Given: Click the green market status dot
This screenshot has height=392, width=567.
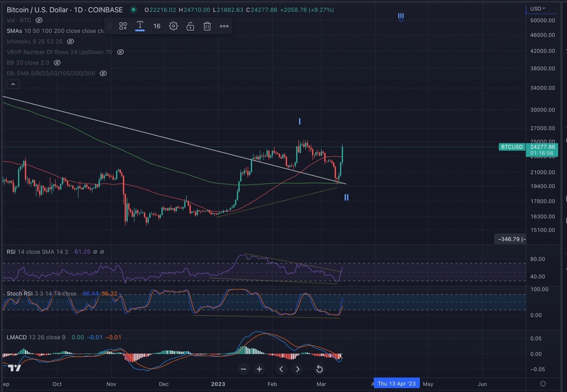Looking at the screenshot, I should (133, 9).
